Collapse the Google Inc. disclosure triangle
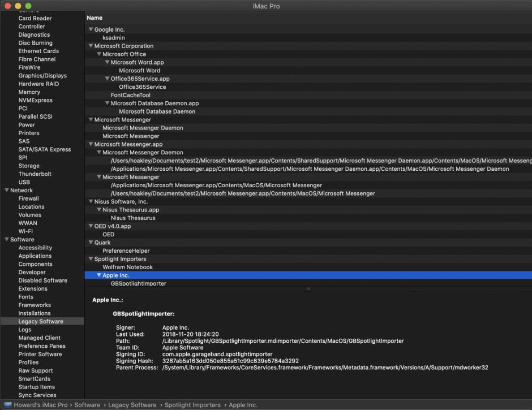Viewport: 532px width, 410px height. click(x=91, y=29)
